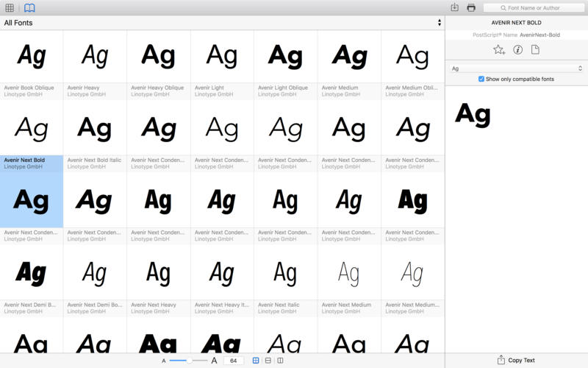
Task: Click the print icon
Action: [x=471, y=7]
